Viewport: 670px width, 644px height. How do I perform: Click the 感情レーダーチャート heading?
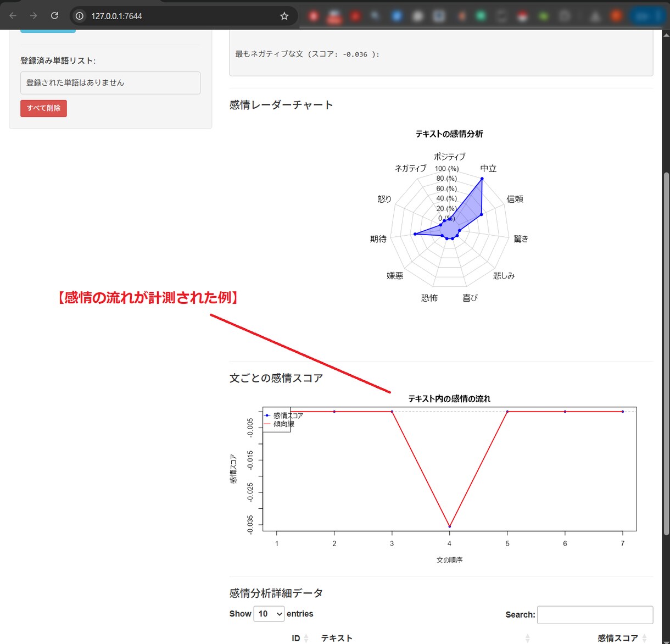click(x=281, y=105)
